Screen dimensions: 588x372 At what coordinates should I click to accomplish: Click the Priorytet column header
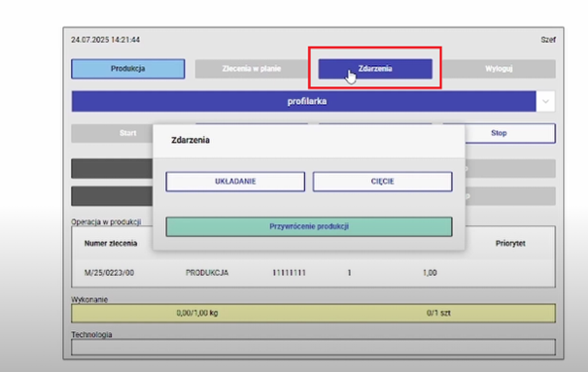(x=510, y=244)
